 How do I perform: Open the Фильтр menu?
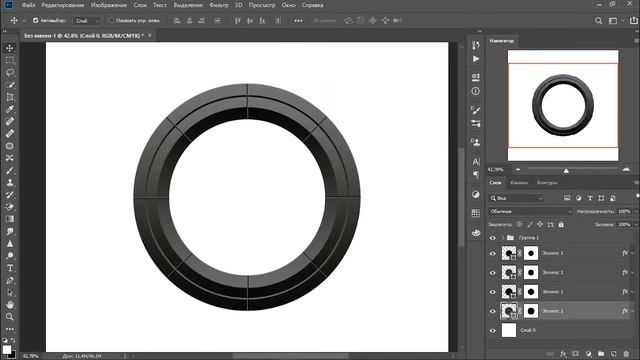pyautogui.click(x=219, y=5)
